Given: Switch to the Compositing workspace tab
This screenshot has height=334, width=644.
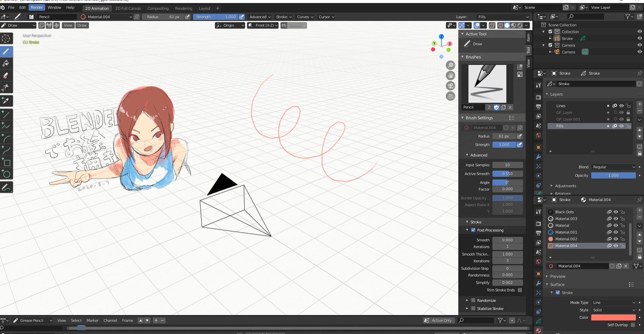Looking at the screenshot, I should [158, 9].
